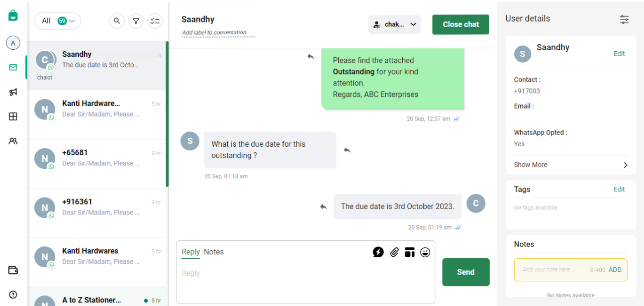
Task: Click the user details settings sliders icon
Action: [x=624, y=19]
